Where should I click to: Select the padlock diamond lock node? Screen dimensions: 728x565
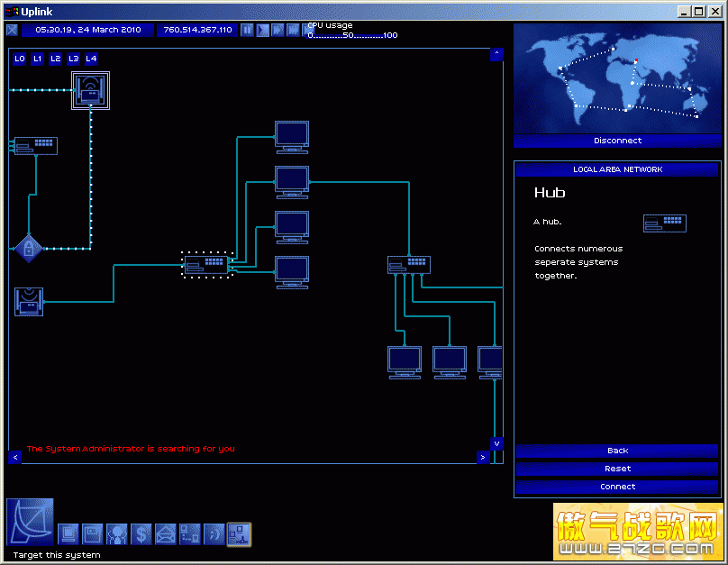pyautogui.click(x=28, y=249)
